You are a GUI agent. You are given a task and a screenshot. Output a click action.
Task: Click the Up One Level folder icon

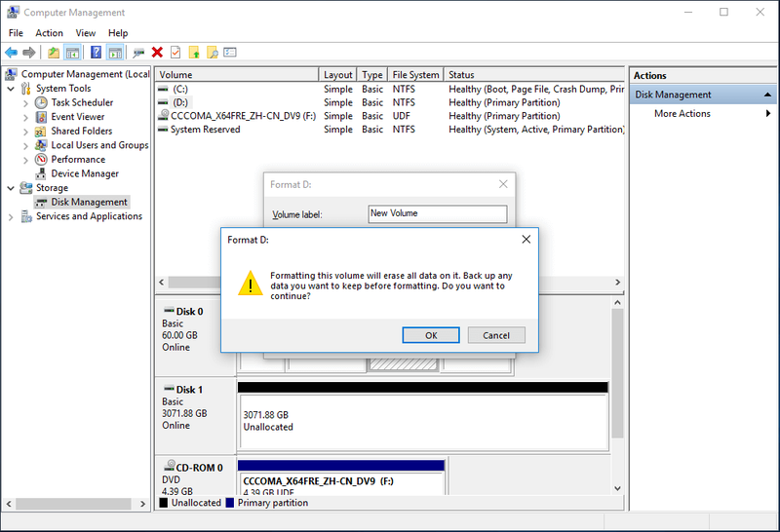coord(54,53)
